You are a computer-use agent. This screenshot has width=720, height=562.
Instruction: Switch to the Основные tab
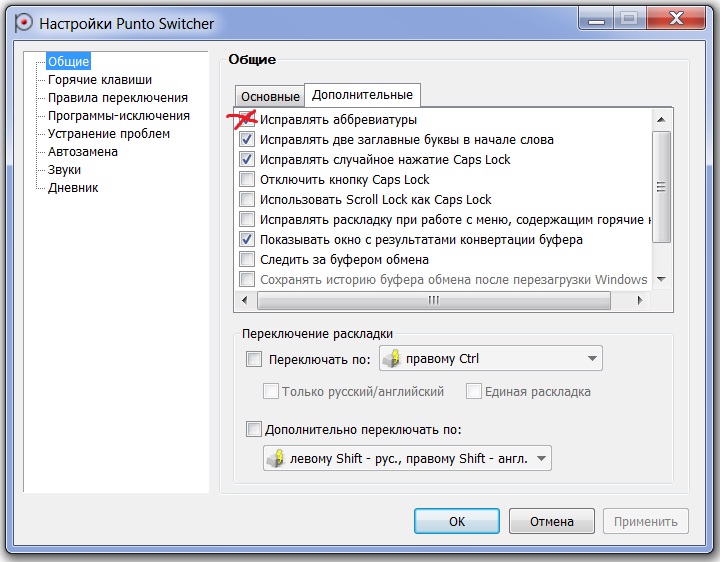click(270, 96)
